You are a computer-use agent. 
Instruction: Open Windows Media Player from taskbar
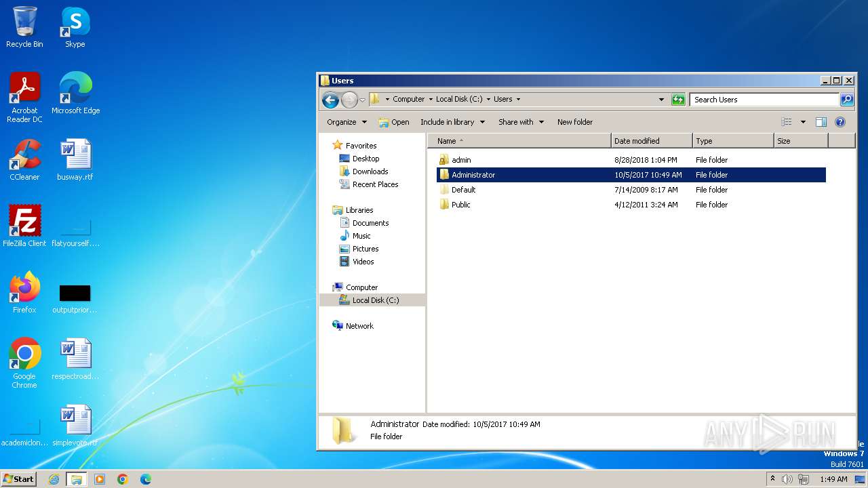(x=100, y=479)
